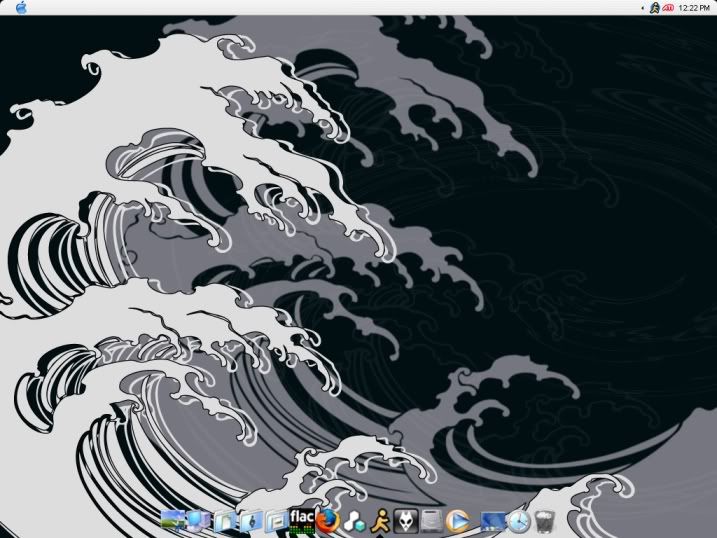The width and height of the screenshot is (717, 538).
Task: Open the red ATI tray icon
Action: click(668, 8)
